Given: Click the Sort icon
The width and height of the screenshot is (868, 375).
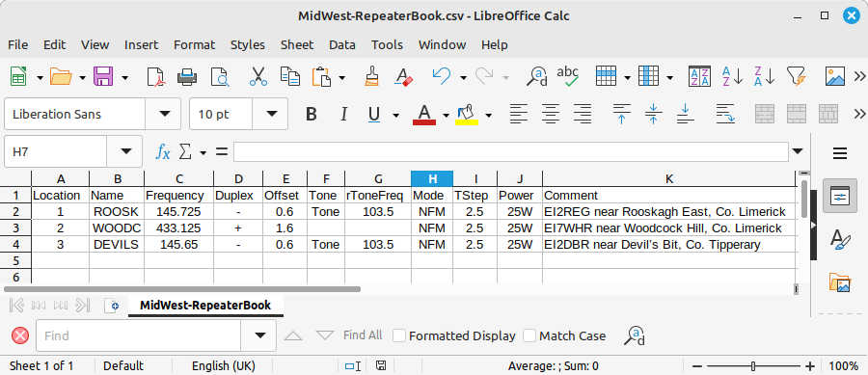Looking at the screenshot, I should click(x=699, y=76).
